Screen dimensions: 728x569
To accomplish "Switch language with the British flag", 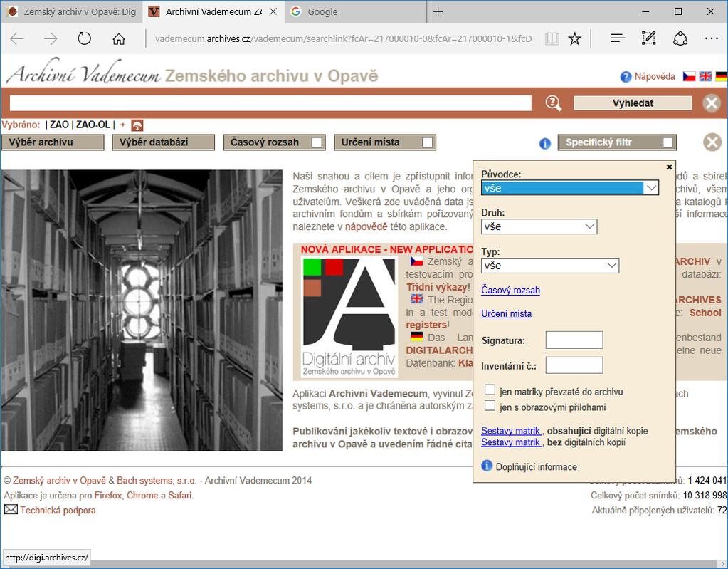I will [x=705, y=76].
